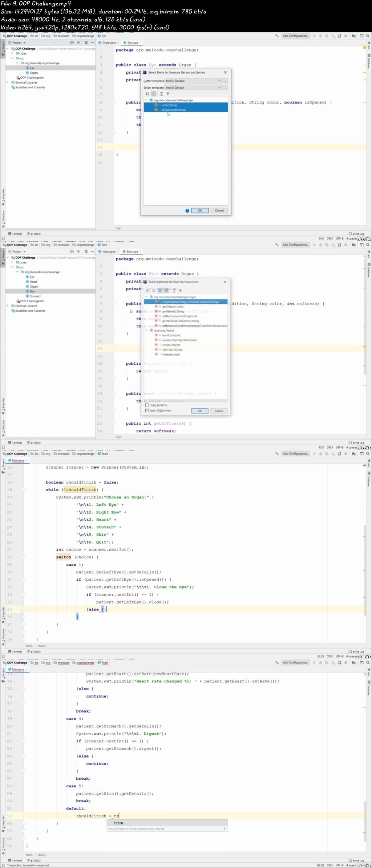Open the Database tool window in the Eye.java window

[368, 61]
